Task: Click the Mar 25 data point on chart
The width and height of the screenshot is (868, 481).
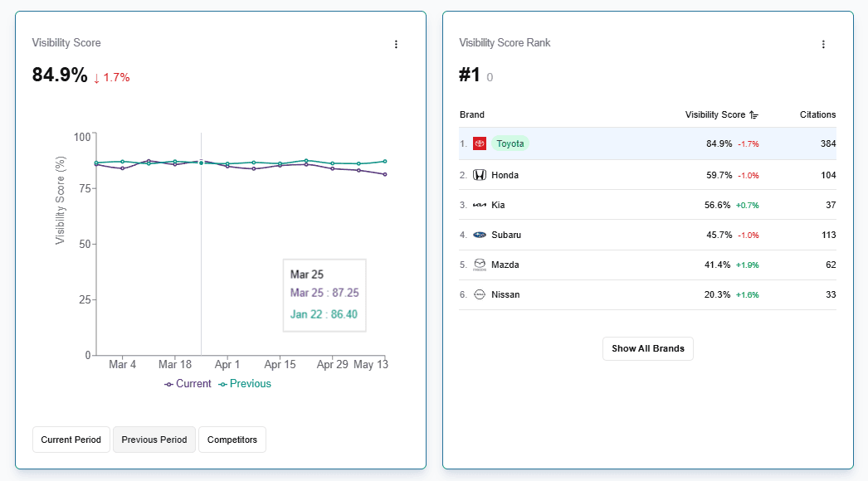Action: tap(201, 163)
